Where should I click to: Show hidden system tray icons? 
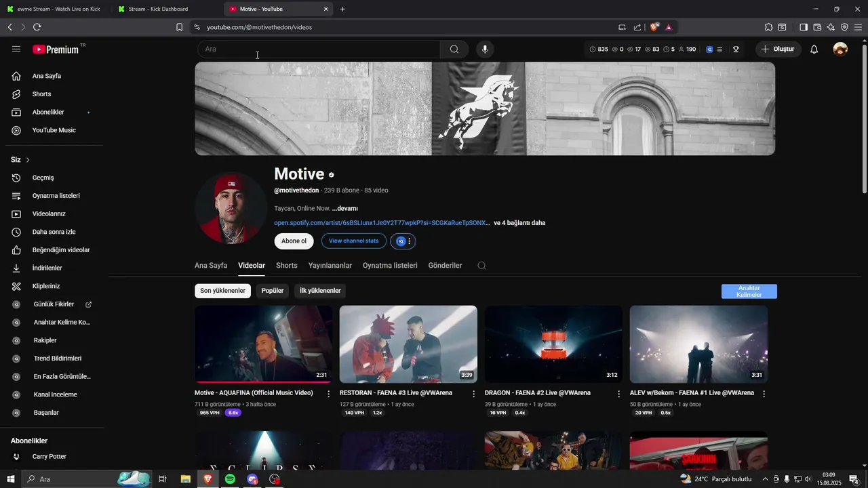click(x=765, y=479)
